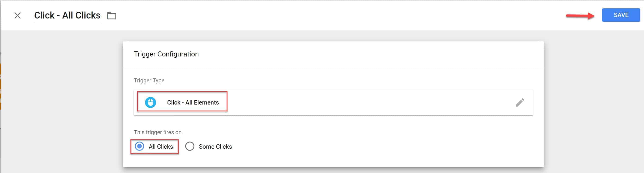Select the "Some Clicks" radio button circle
Screen dimensions: 644x173
(190, 146)
